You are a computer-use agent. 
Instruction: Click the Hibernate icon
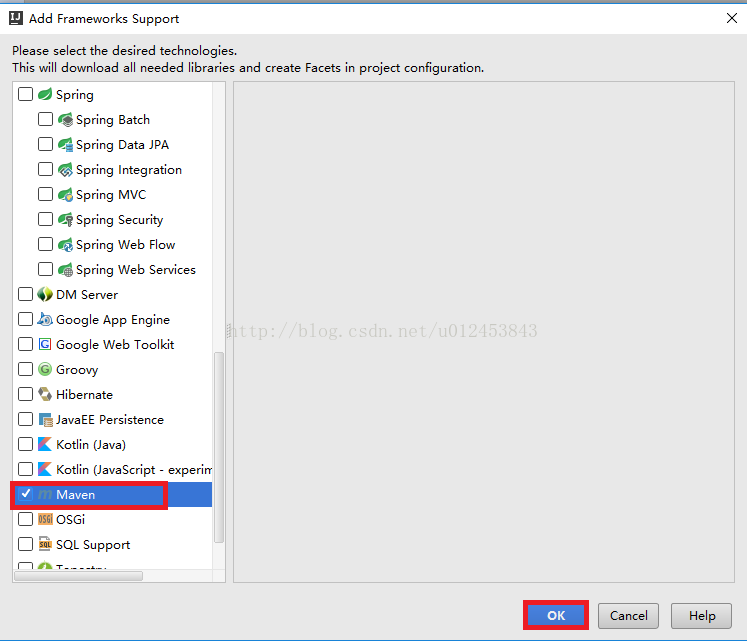pyautogui.click(x=45, y=394)
